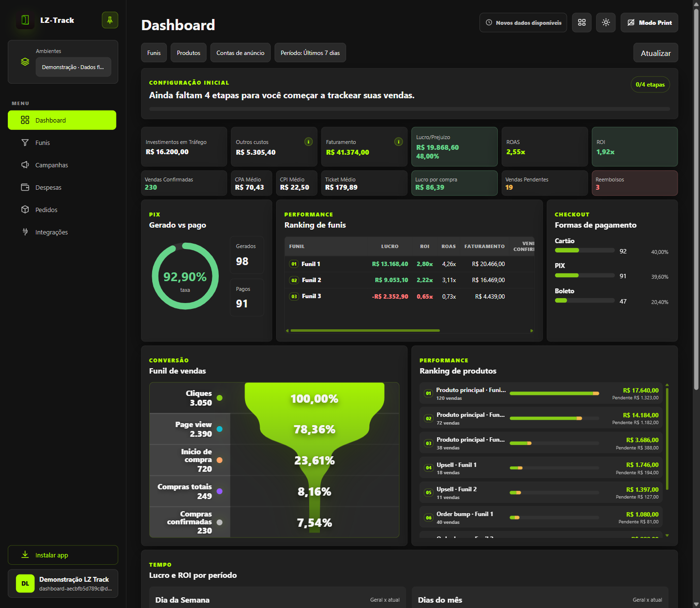700x608 pixels.
Task: Click the Faturamento info icon
Action: [399, 142]
